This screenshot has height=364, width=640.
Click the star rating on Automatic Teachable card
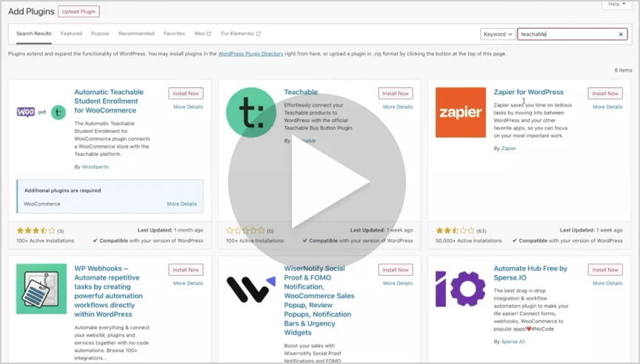[36, 231]
